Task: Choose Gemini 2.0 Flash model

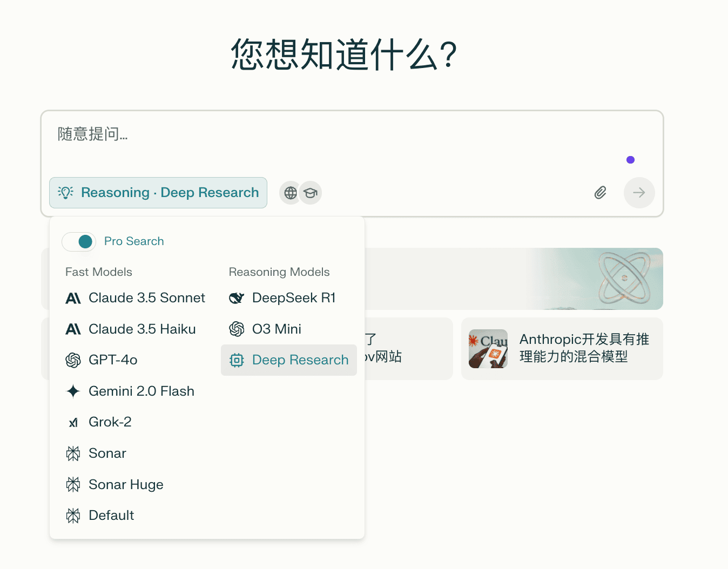Action: pos(136,391)
